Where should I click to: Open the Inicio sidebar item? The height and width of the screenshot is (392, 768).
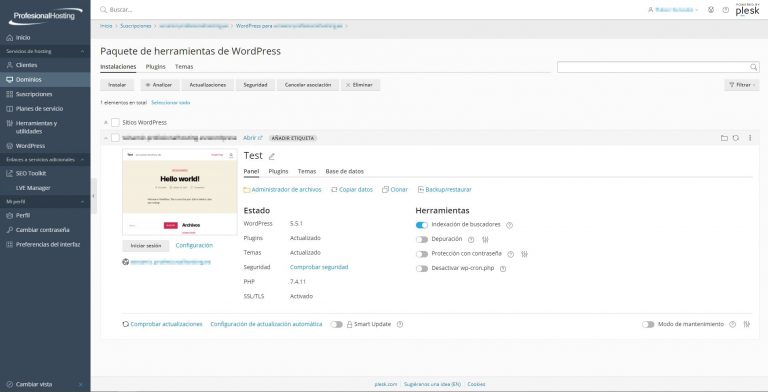click(23, 38)
